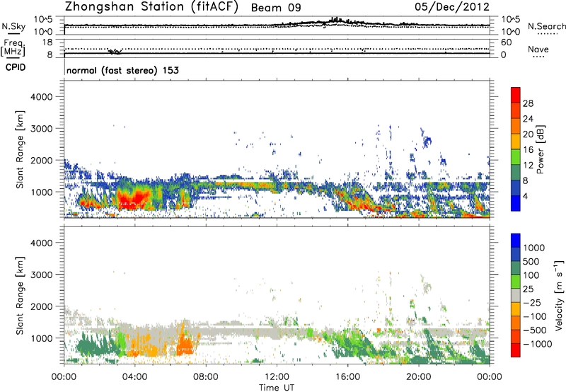Click the Velocity [m s-1] colorbar title
Viewport: 566px width, 392px height.
(559, 294)
